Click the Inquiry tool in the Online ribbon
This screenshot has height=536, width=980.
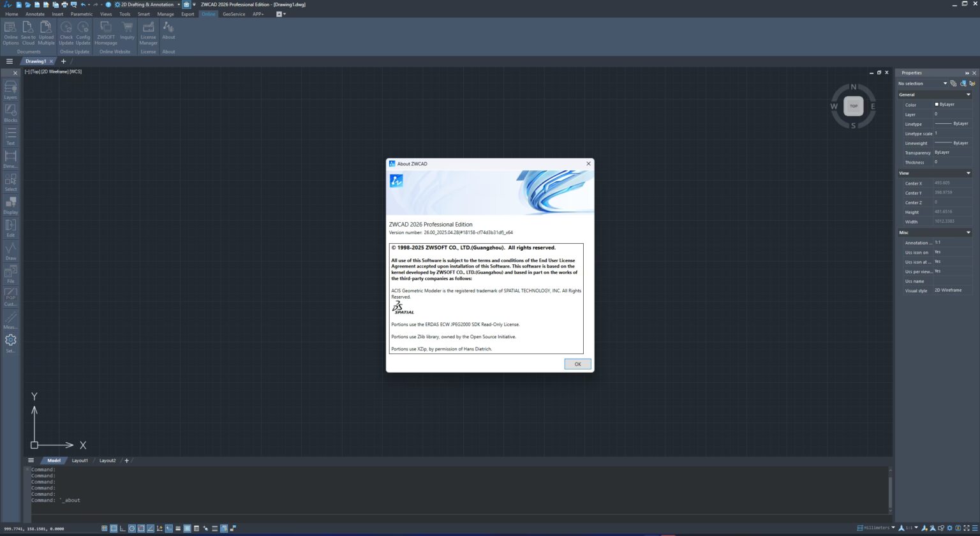[127, 31]
